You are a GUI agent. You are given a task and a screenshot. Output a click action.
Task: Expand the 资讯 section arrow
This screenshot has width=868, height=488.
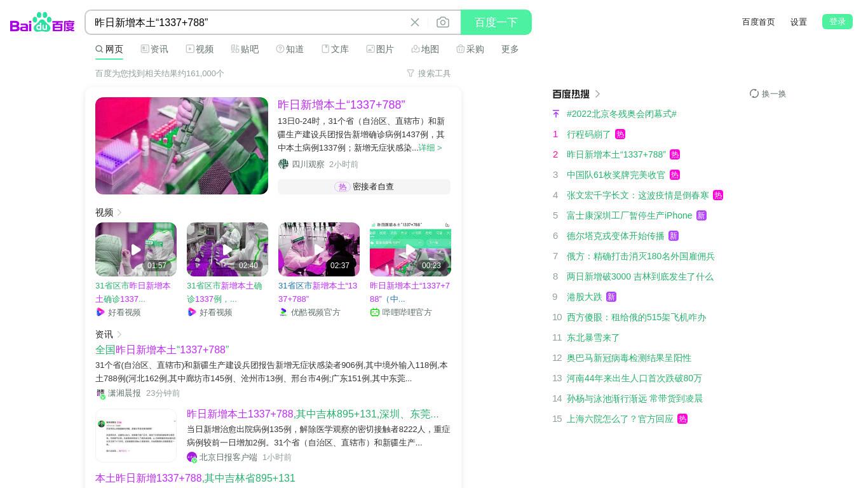point(119,334)
